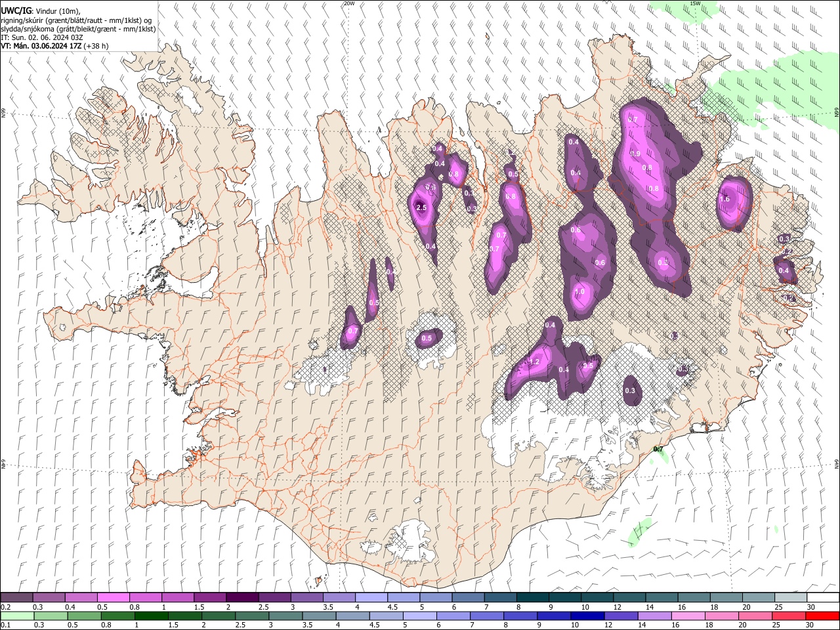Click the pale grey 25–30 swatch, upper scale
Image resolution: width=840 pixels, height=630 pixels.
tap(791, 597)
